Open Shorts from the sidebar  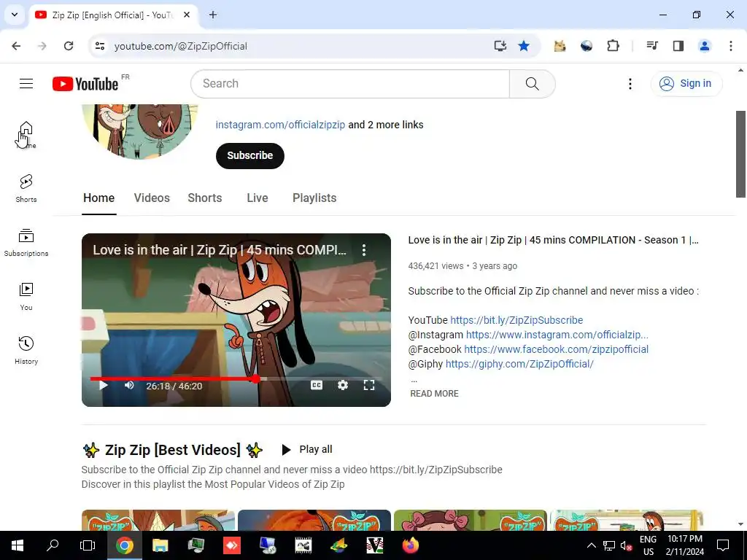pyautogui.click(x=26, y=188)
